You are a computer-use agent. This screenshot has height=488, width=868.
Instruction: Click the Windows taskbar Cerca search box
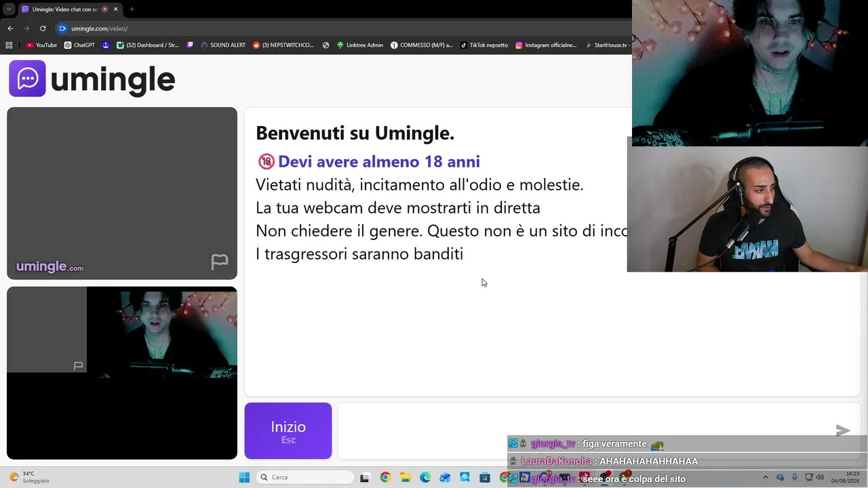[306, 477]
